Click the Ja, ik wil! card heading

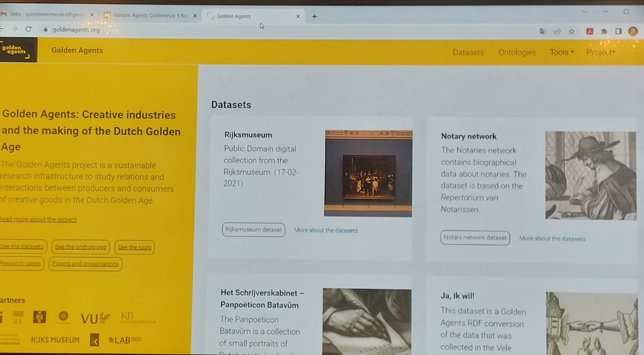pyautogui.click(x=457, y=295)
